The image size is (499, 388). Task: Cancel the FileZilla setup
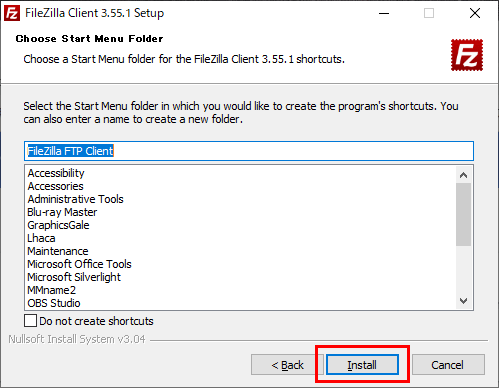[448, 365]
